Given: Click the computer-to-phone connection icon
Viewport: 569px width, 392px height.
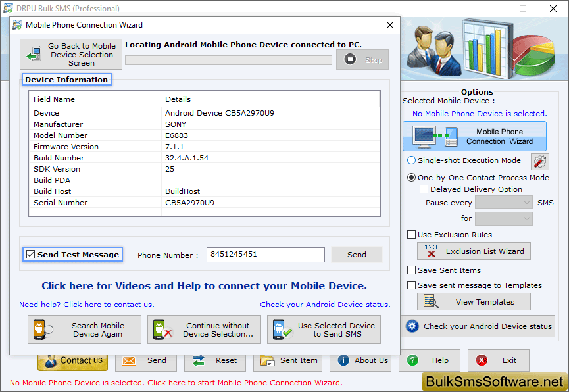Looking at the screenshot, I should [435, 136].
